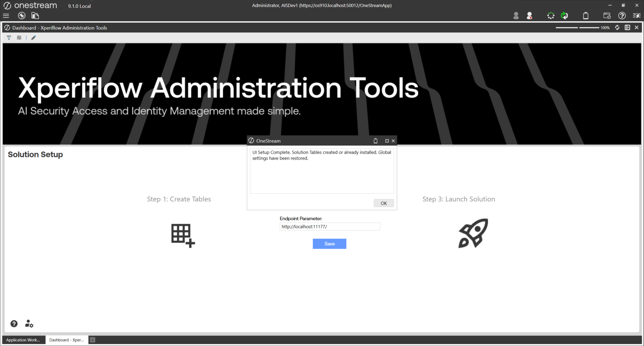Click the green refresh application icon
The height and width of the screenshot is (346, 644).
tap(565, 16)
